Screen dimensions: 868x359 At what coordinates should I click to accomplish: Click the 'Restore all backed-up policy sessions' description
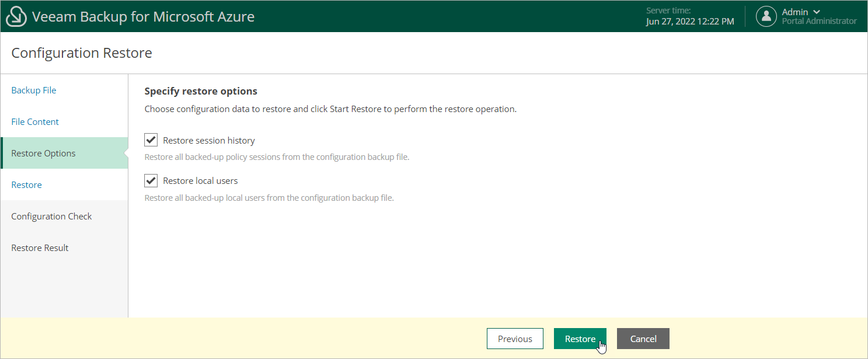coord(277,157)
